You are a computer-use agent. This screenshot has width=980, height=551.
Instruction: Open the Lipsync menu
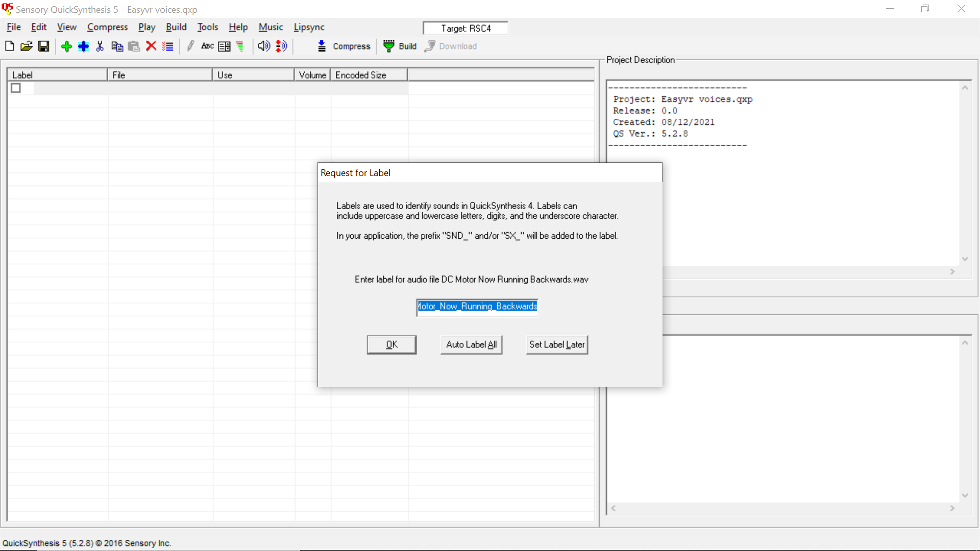tap(308, 27)
